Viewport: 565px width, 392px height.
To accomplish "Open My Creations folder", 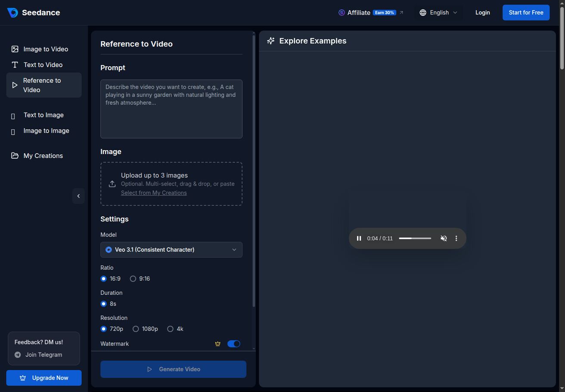I will coord(43,156).
